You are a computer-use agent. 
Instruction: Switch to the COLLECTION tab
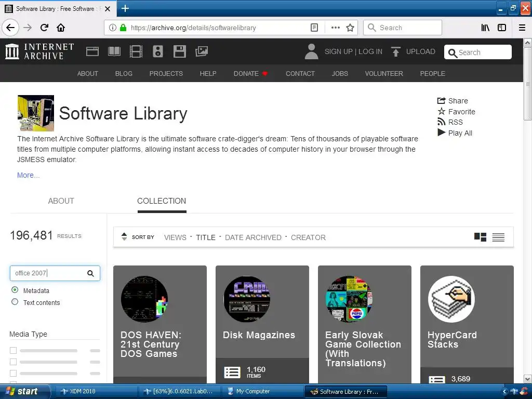coord(162,201)
